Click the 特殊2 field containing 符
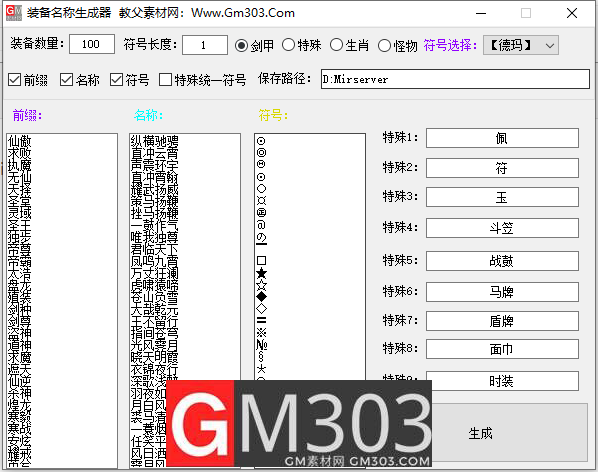Viewport: 598px width, 472px height. 502,168
